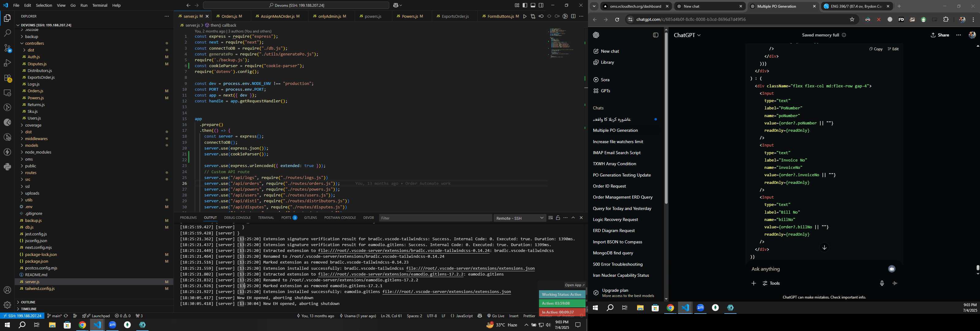Open Remote Explorer in VS Code activity bar
980x331 pixels.
(7, 93)
